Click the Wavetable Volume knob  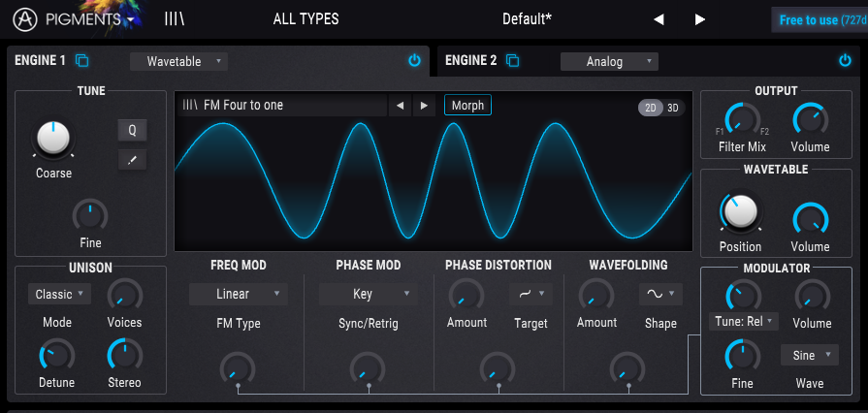[811, 219]
